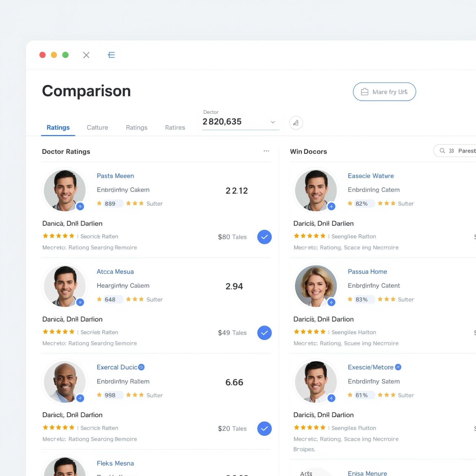Click verified badge on Eascie Wature avatar

[x=331, y=207]
